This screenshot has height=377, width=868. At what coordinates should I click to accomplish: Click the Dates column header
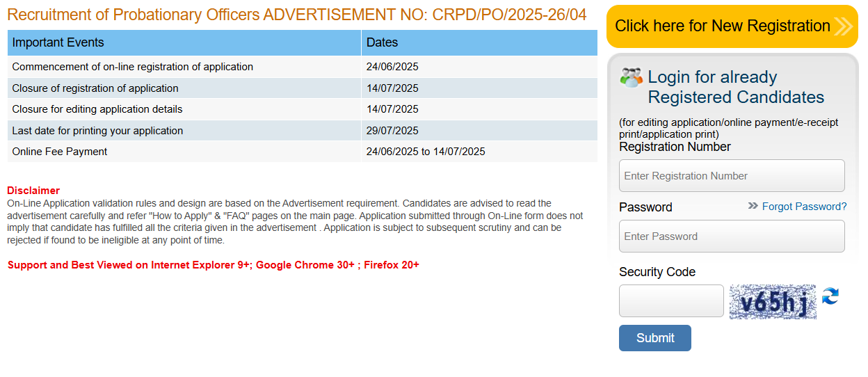(x=479, y=42)
